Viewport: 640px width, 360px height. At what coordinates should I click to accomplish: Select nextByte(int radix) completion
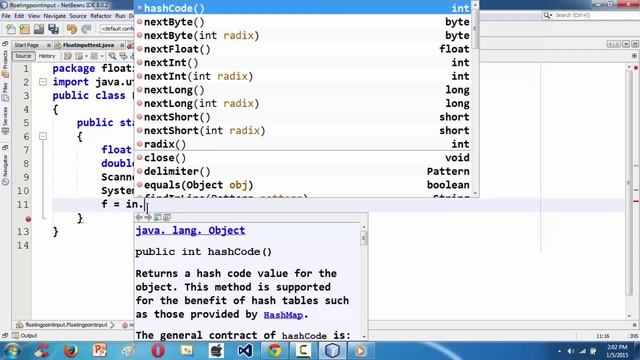[x=303, y=36]
